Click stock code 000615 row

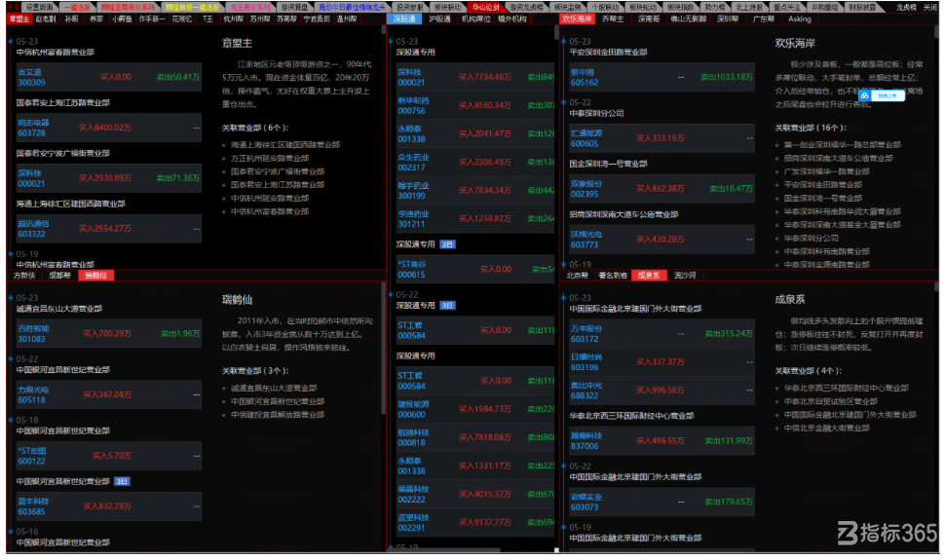tap(474, 269)
